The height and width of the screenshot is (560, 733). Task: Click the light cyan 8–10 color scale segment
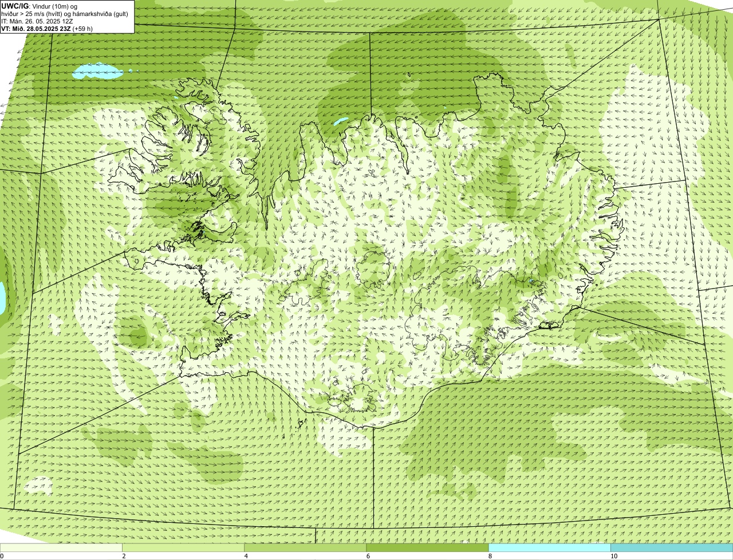549,547
